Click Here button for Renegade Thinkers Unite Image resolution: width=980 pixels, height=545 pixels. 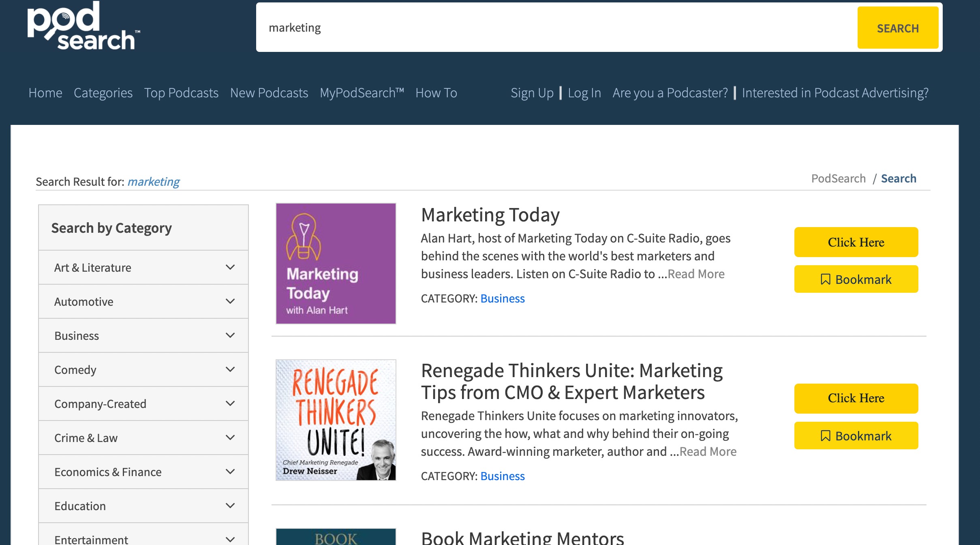856,399
